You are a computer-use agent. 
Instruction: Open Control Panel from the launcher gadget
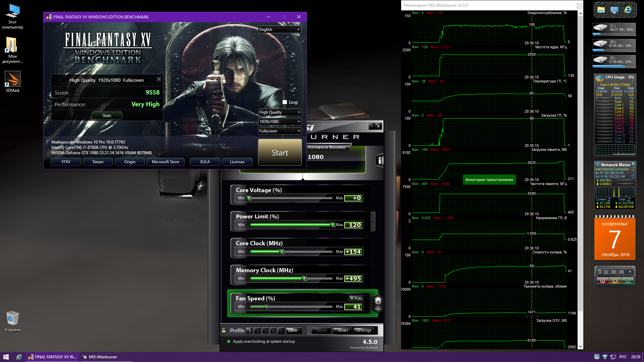pyautogui.click(x=614, y=10)
